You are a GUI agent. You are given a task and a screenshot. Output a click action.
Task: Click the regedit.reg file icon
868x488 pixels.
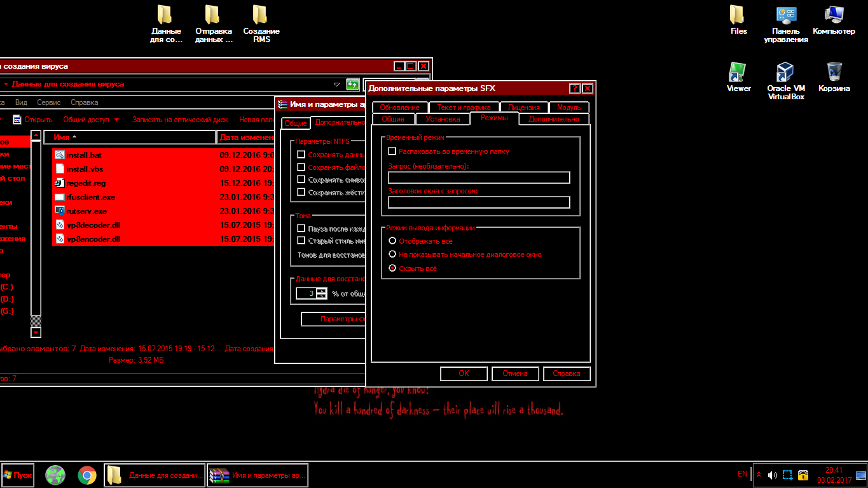click(x=60, y=183)
